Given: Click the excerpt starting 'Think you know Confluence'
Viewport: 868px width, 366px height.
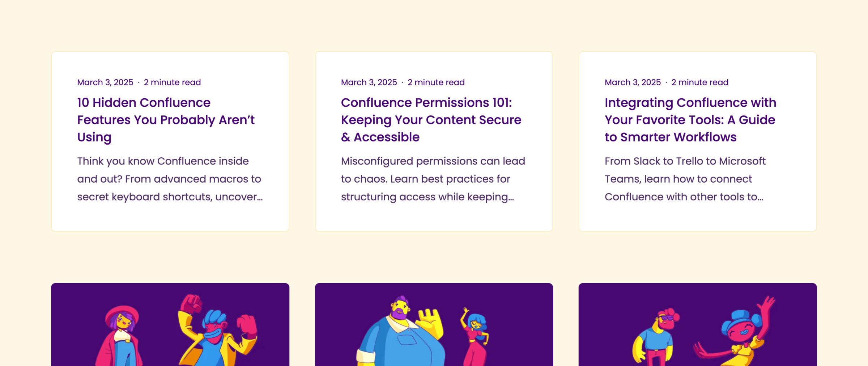Looking at the screenshot, I should pyautogui.click(x=170, y=179).
